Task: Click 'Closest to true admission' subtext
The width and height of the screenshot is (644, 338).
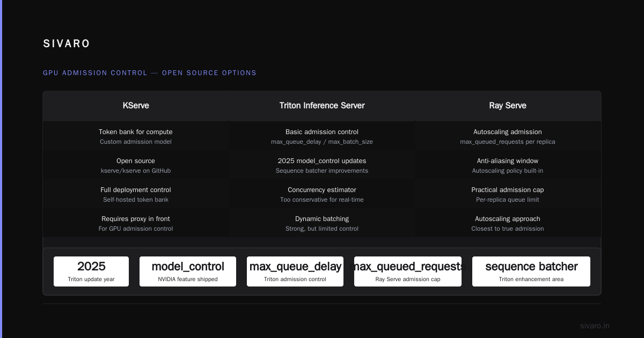Action: pyautogui.click(x=508, y=229)
